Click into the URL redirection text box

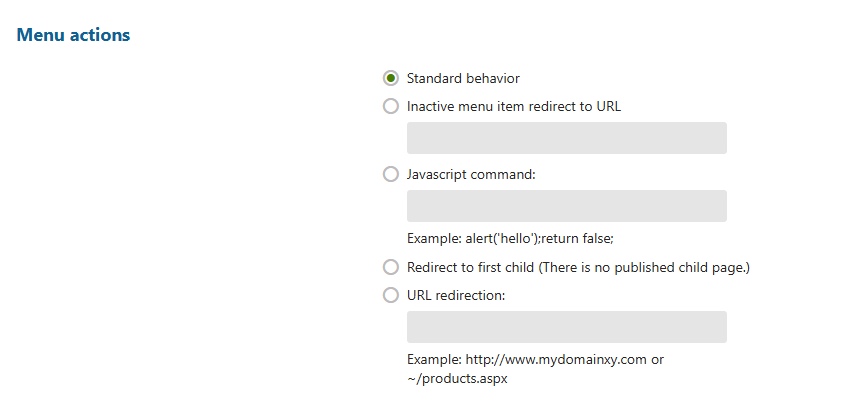click(x=566, y=327)
